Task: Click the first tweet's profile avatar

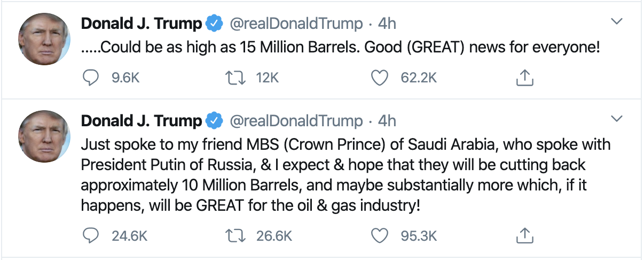Action: [x=44, y=39]
